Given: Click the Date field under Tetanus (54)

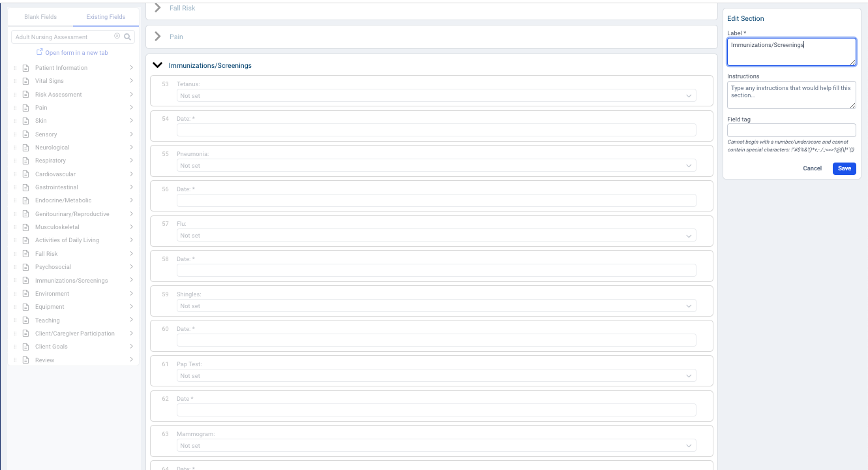Looking at the screenshot, I should (x=436, y=131).
